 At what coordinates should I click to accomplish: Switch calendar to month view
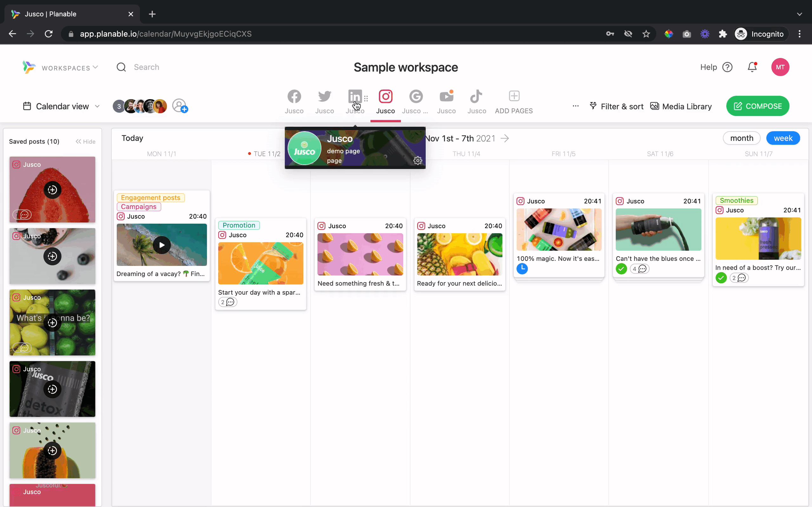(742, 138)
